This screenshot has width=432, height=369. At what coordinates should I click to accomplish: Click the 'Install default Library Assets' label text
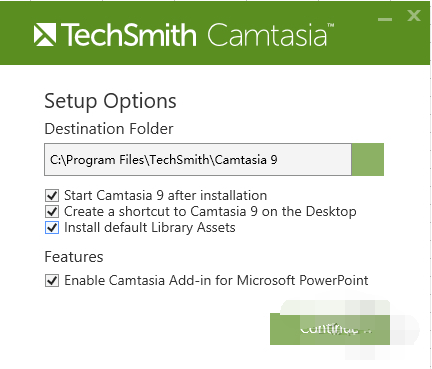pos(150,228)
